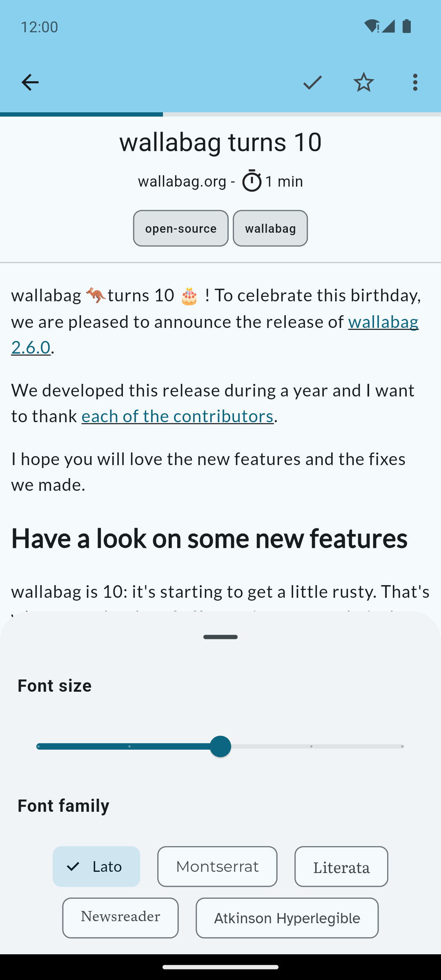Open the three-dot overflow menu

[415, 82]
